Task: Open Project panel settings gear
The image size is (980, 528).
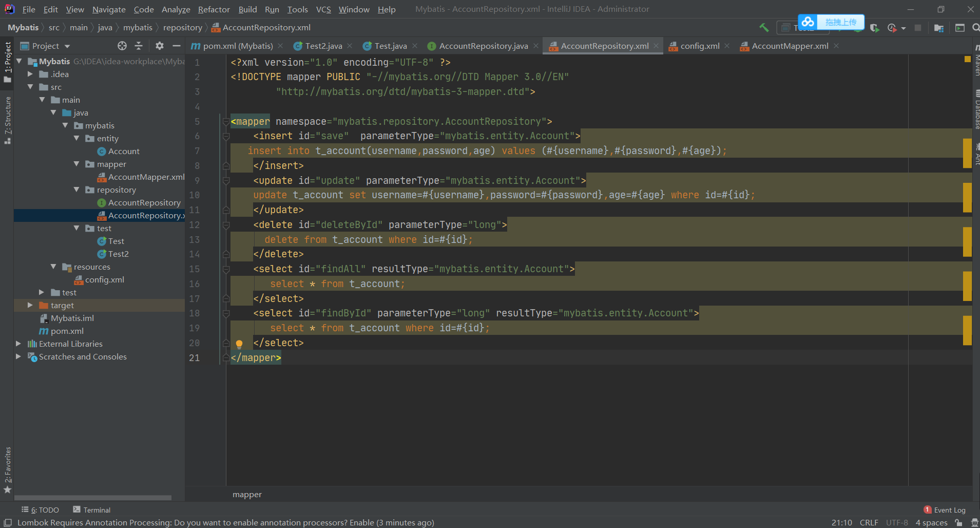Action: [160, 46]
